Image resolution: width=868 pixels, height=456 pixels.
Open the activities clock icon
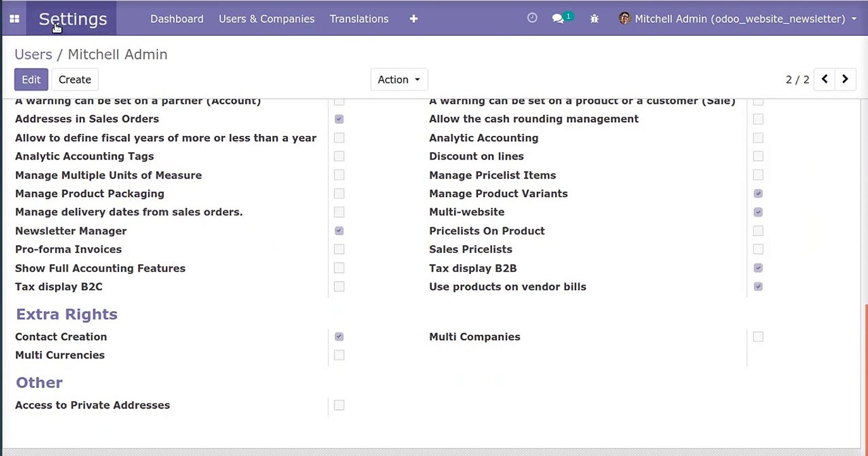coord(532,18)
